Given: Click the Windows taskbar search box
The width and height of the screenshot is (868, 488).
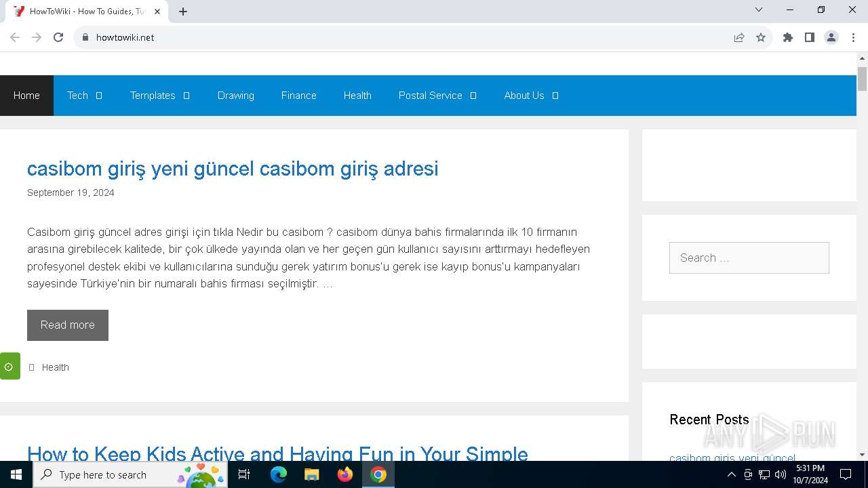Looking at the screenshot, I should click(130, 474).
